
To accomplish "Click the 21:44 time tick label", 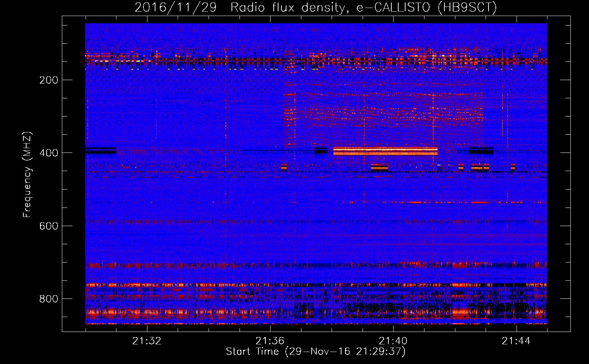I will (x=516, y=341).
